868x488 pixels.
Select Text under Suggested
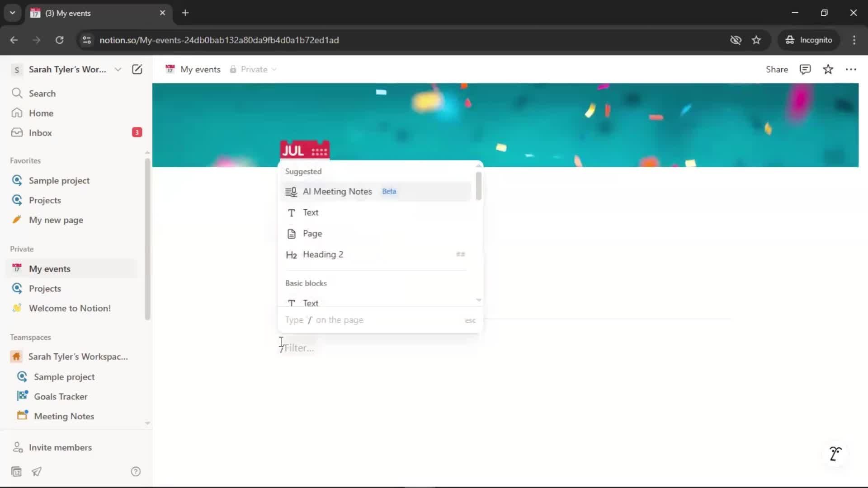[376, 212]
